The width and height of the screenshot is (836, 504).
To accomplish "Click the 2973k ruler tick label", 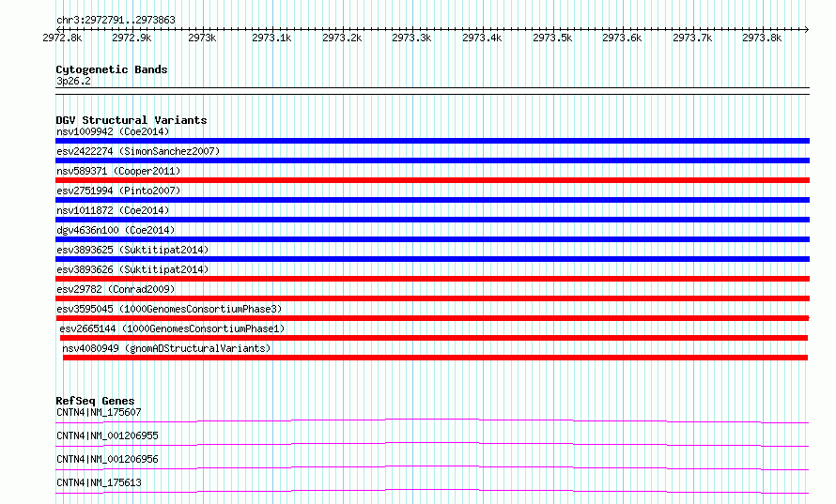I will [202, 38].
